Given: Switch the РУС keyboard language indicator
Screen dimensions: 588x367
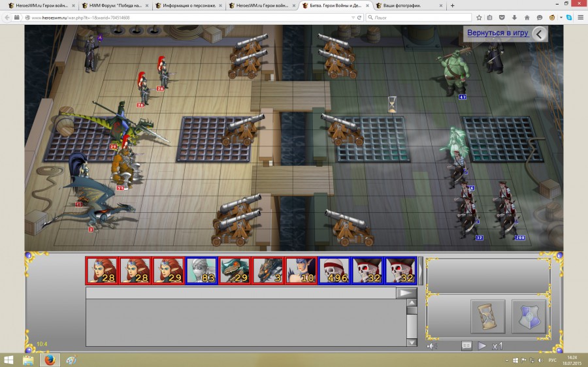Looking at the screenshot, I should click(x=552, y=360).
